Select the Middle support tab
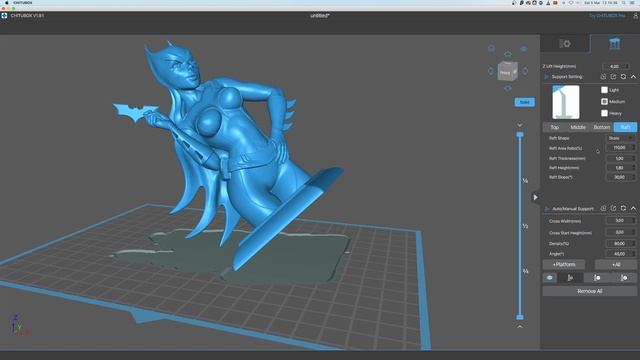Screen dimensions: 640x360 tap(578, 127)
